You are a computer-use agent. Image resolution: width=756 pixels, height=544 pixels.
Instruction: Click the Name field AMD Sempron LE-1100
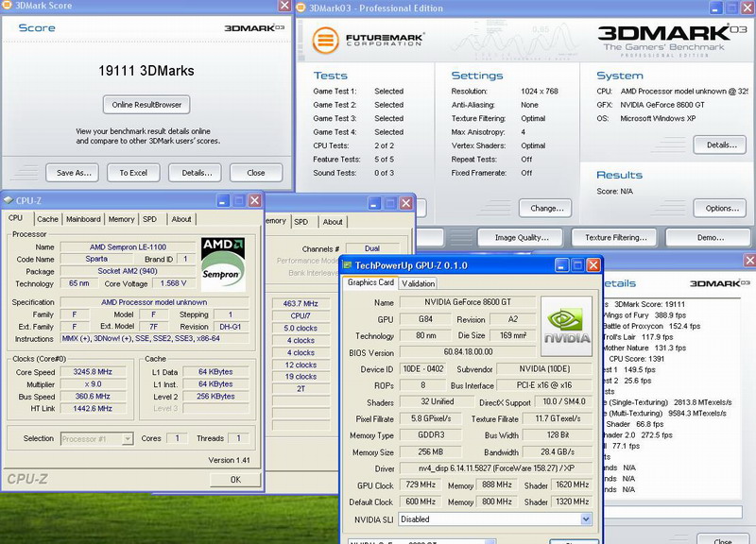(x=128, y=247)
